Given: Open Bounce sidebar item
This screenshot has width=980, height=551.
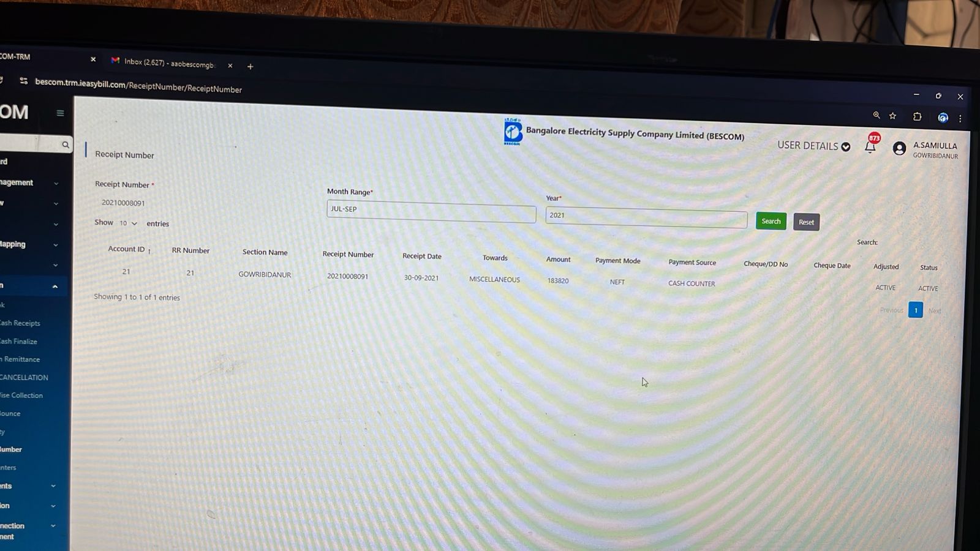Looking at the screenshot, I should pyautogui.click(x=10, y=414).
